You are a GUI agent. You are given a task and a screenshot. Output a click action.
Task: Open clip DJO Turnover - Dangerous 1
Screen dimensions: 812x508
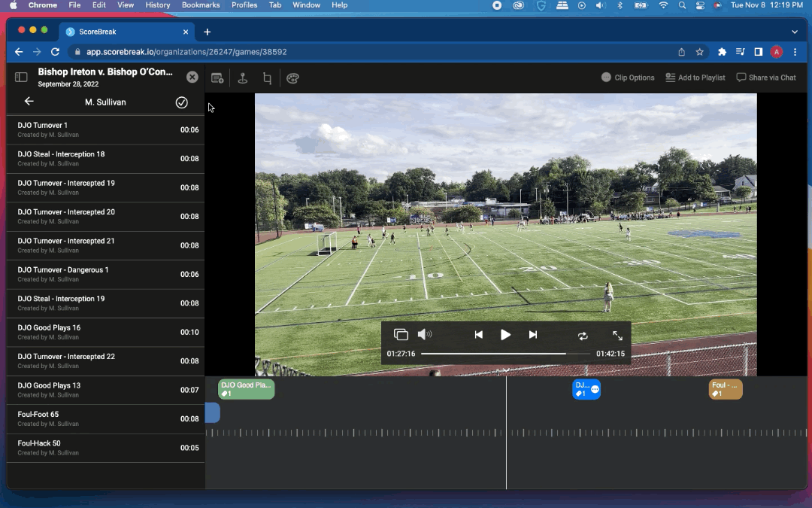pos(105,274)
